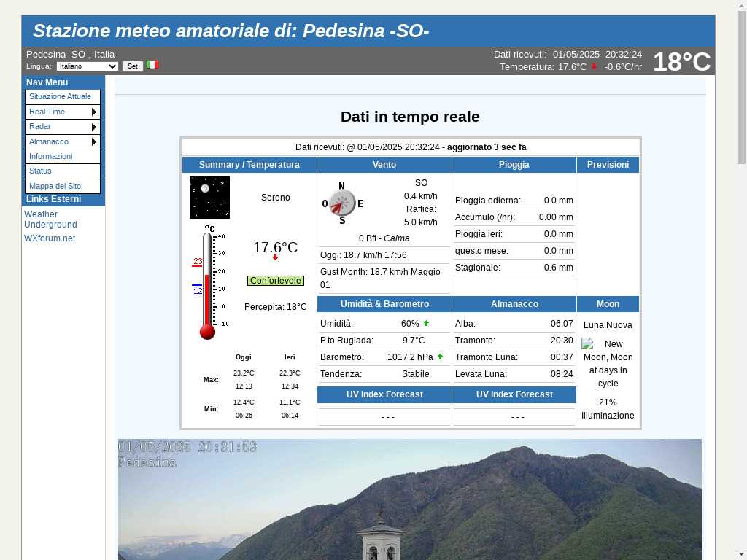Click the Tramonto 20:30 time
The width and height of the screenshot is (747, 560).
point(562,341)
